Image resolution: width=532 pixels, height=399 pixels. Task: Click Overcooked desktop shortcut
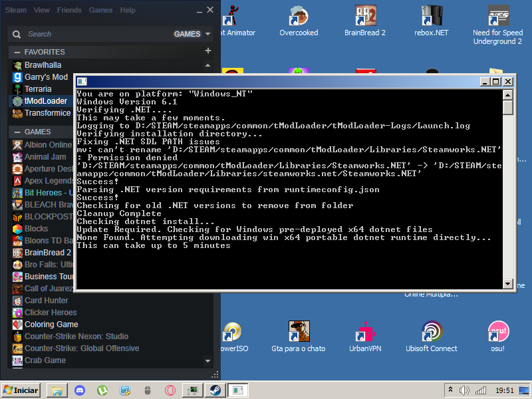(299, 21)
